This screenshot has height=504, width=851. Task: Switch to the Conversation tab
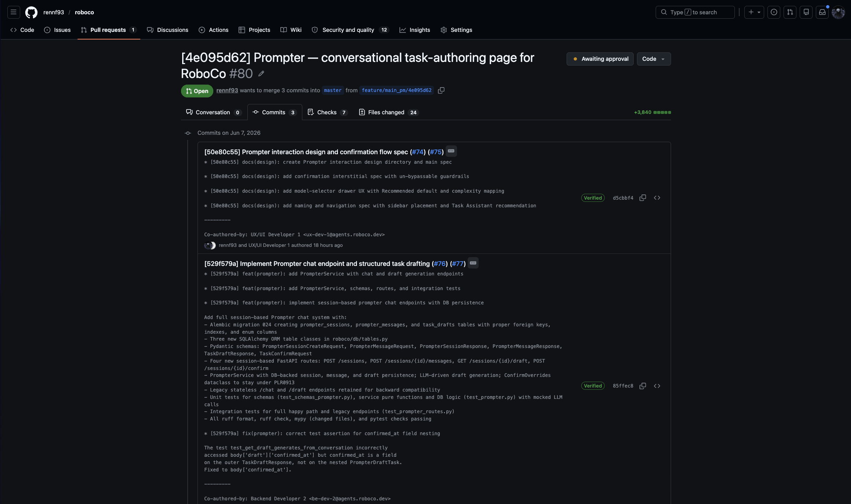pyautogui.click(x=214, y=112)
